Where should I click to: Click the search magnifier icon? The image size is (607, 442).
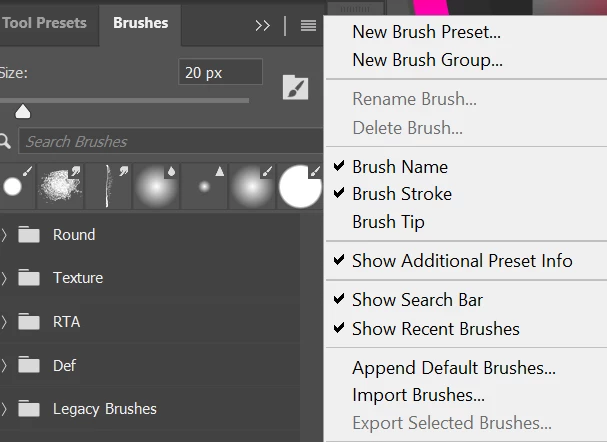coord(5,142)
